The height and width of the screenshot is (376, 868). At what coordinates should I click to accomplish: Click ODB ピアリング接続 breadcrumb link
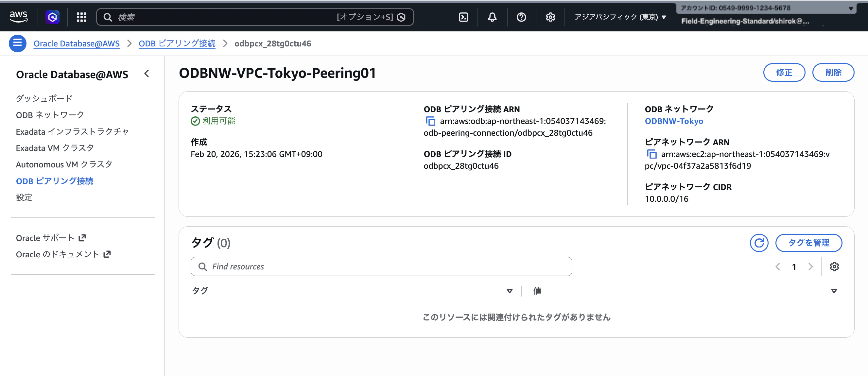177,43
